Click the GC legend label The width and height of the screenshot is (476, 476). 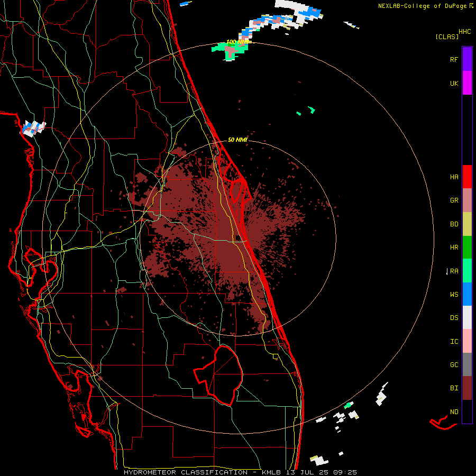(454, 365)
